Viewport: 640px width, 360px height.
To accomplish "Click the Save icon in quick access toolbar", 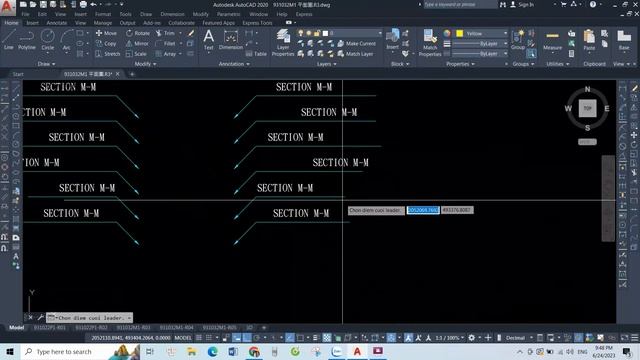I will [x=43, y=4].
